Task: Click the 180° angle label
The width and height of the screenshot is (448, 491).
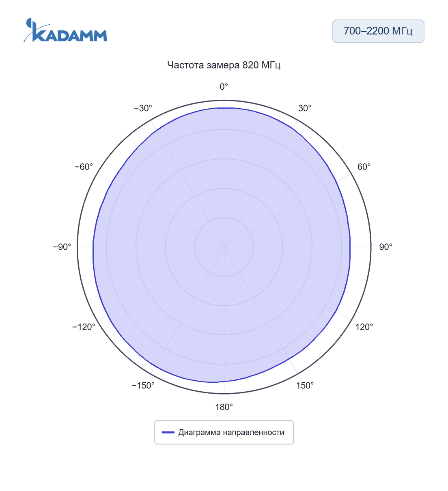Action: click(224, 407)
